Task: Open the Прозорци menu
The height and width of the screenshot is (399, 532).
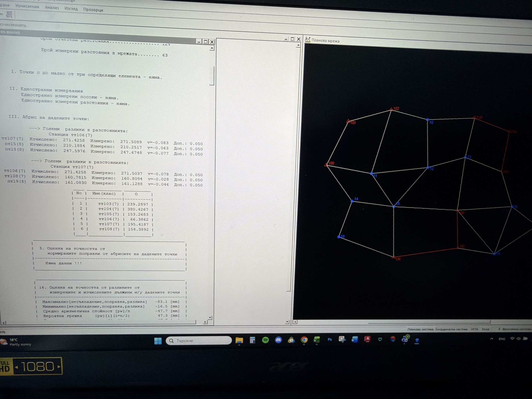Action: click(x=93, y=10)
